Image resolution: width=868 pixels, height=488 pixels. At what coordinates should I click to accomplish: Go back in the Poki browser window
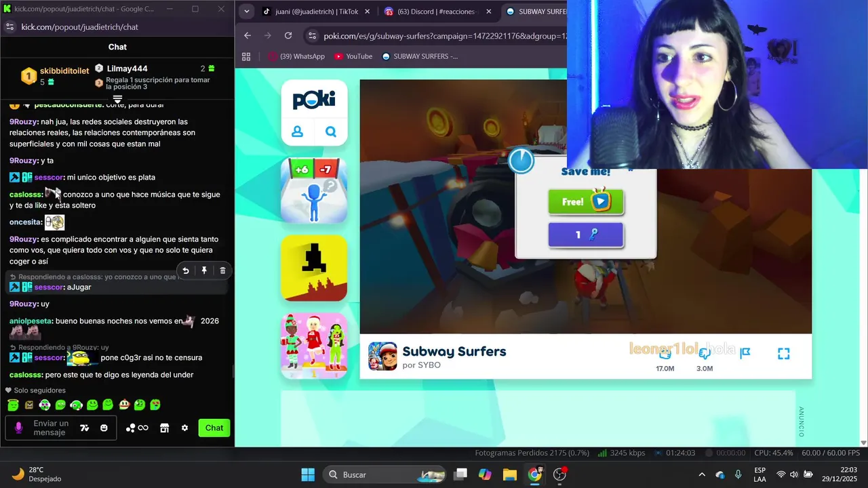pos(248,36)
